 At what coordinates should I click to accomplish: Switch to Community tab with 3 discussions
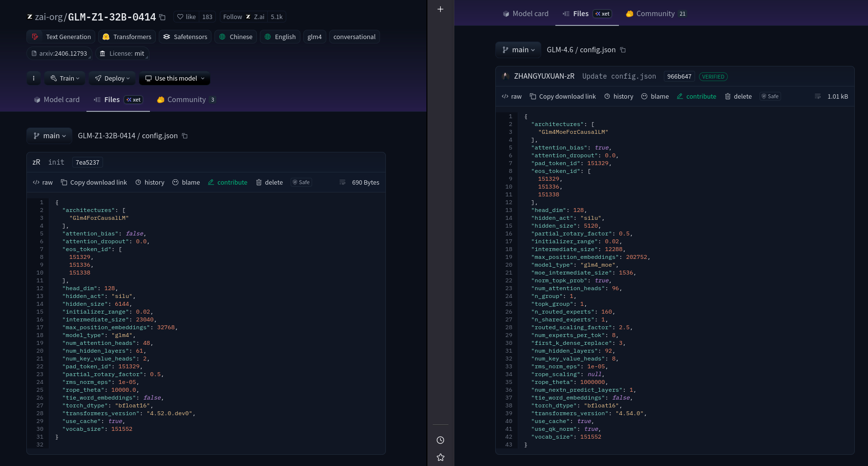coord(186,100)
